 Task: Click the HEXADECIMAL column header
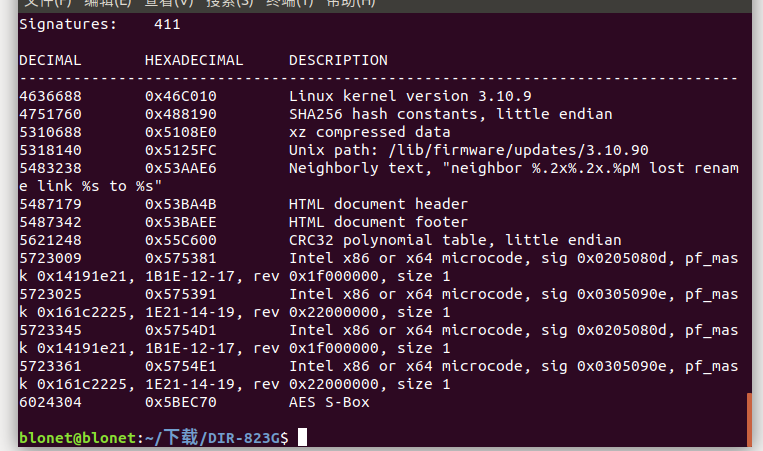tap(194, 60)
